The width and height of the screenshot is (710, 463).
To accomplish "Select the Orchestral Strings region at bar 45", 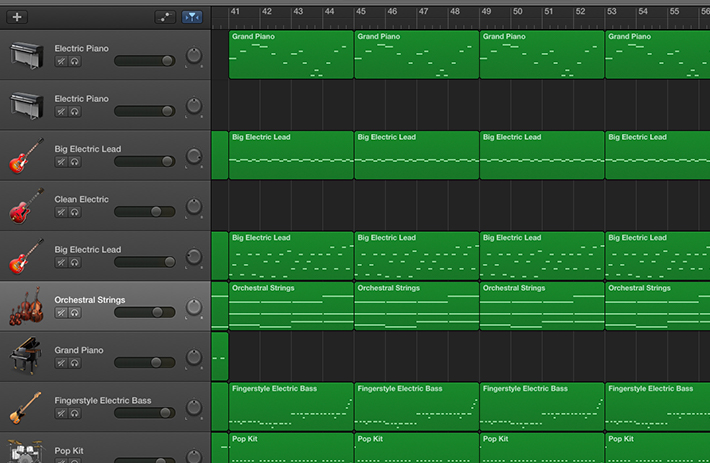I will click(x=416, y=306).
